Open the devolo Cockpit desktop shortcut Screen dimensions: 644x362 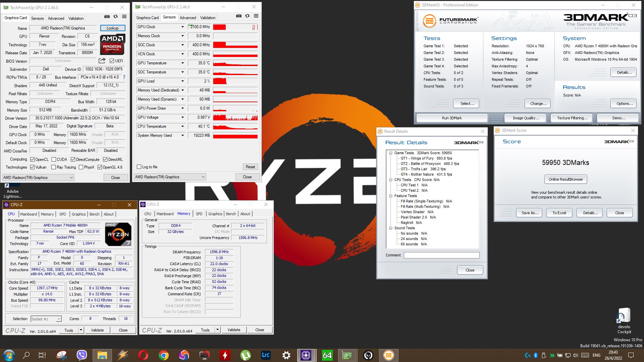pyautogui.click(x=624, y=321)
